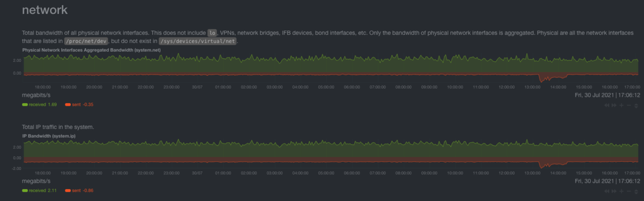Zoom in the Physical Network Interfaces chart
Viewport: 644px width, 201px height.
621,105
